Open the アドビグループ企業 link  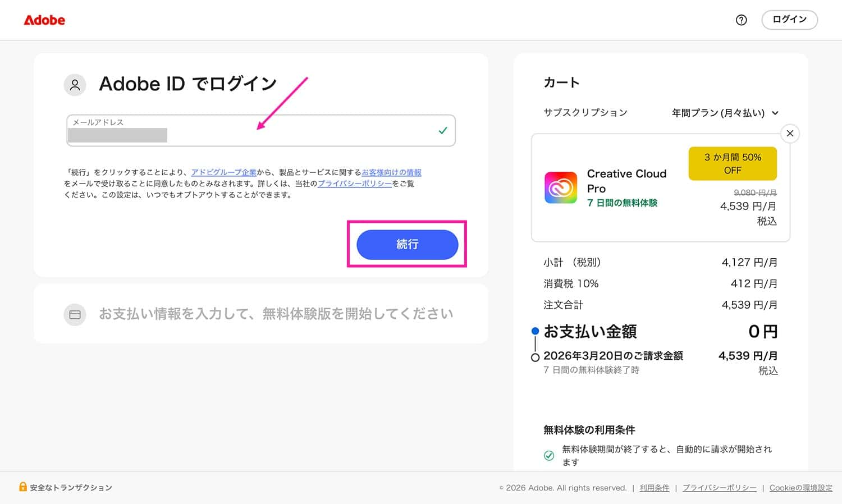223,172
